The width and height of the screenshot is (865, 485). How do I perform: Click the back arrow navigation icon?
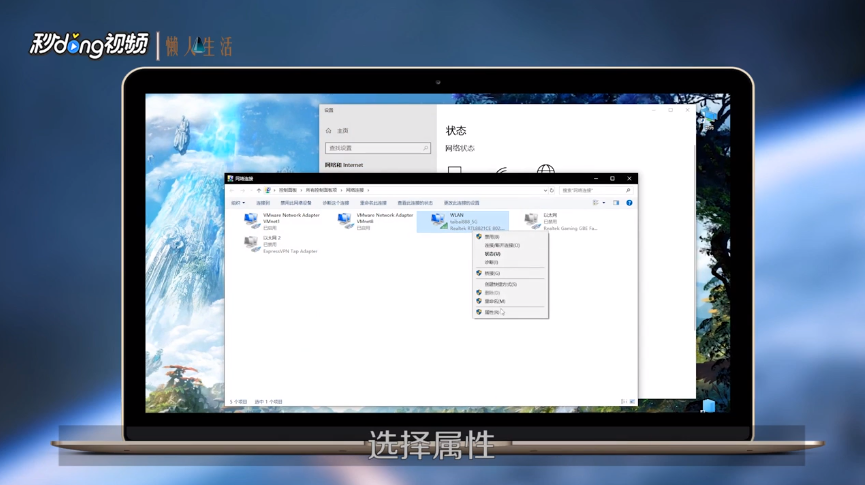(x=232, y=190)
